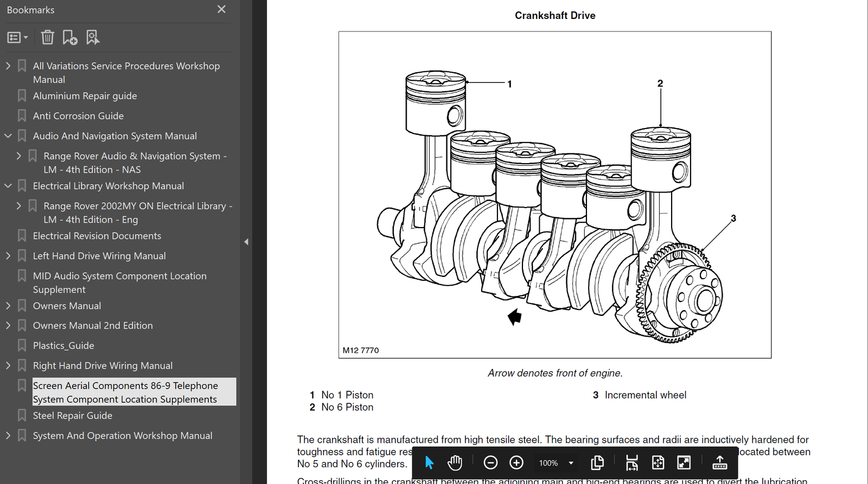Click the fit full page icon
868x484 pixels.
(x=658, y=462)
